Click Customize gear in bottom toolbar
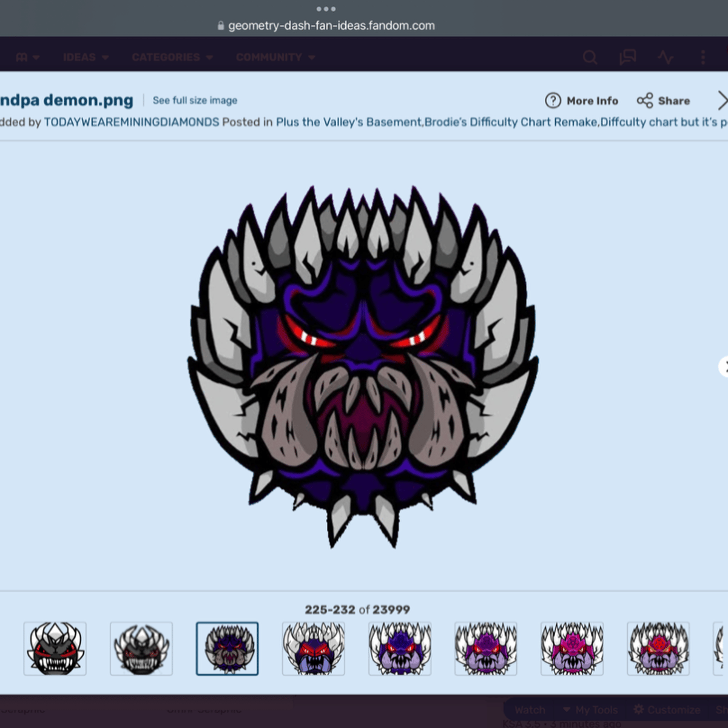Viewport: 728px width, 728px height. (666, 710)
